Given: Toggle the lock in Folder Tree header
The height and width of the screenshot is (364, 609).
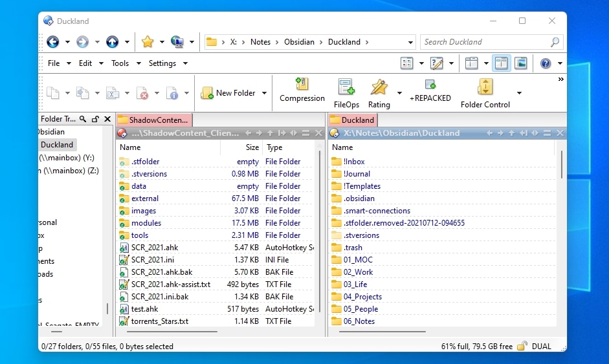Looking at the screenshot, I should pyautogui.click(x=95, y=119).
